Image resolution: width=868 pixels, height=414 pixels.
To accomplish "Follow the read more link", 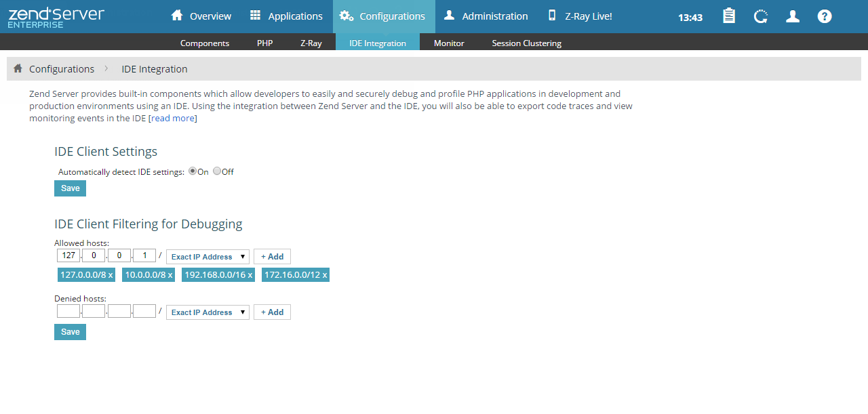I will pyautogui.click(x=173, y=118).
